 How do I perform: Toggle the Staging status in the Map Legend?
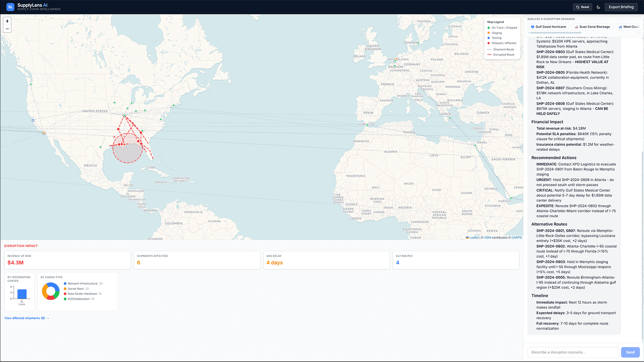(488, 33)
